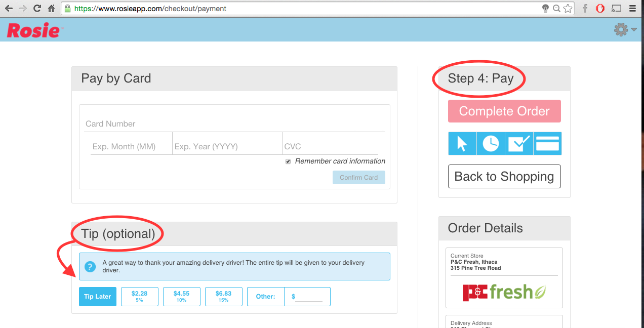Click the Other tip amount input field
644x328 pixels.
(308, 297)
